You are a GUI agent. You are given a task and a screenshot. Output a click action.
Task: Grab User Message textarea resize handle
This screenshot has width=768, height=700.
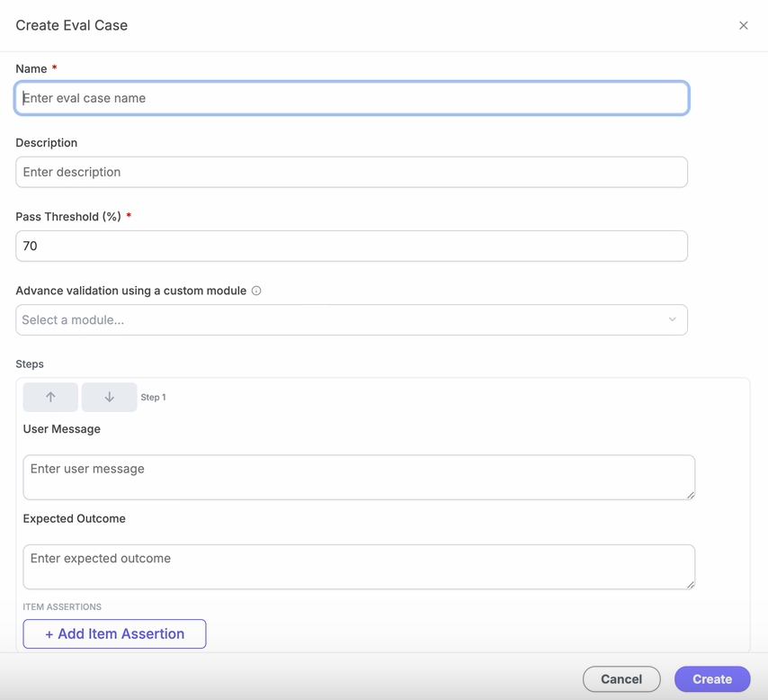691,496
